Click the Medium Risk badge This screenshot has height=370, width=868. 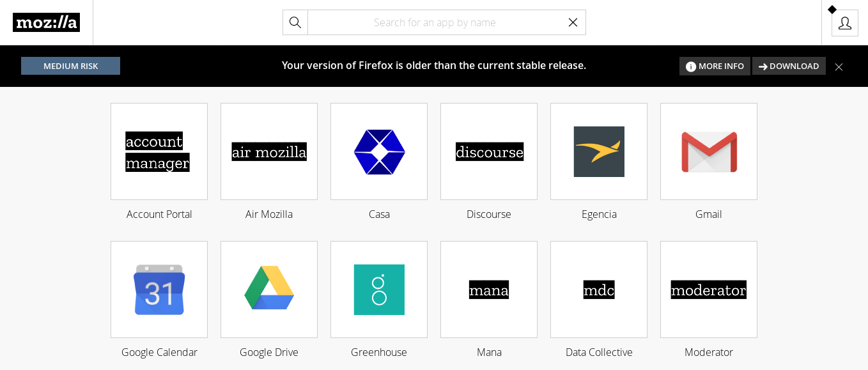[70, 66]
